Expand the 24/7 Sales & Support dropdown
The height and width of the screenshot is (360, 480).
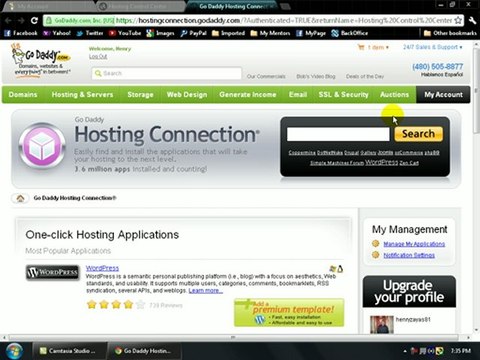(x=433, y=47)
